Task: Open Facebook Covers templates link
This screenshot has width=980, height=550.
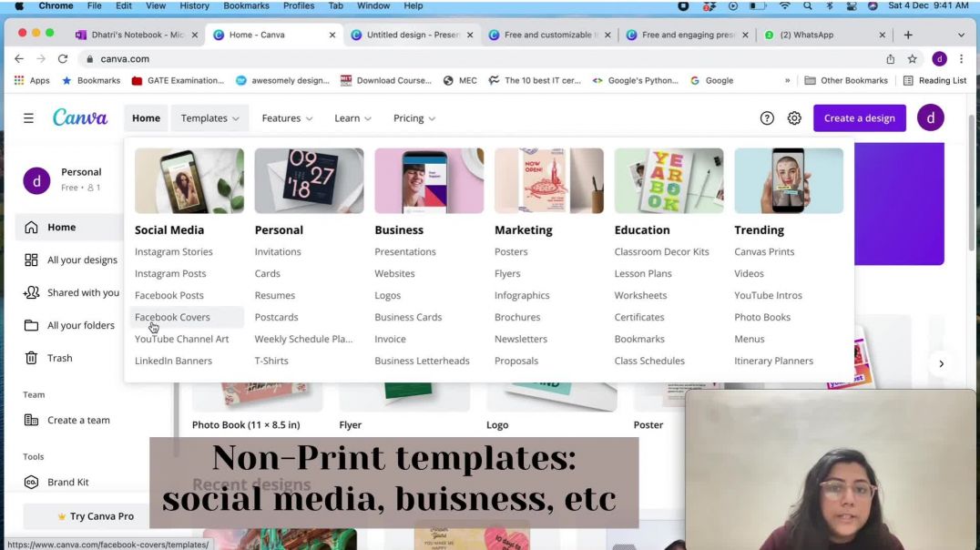Action: pyautogui.click(x=172, y=317)
